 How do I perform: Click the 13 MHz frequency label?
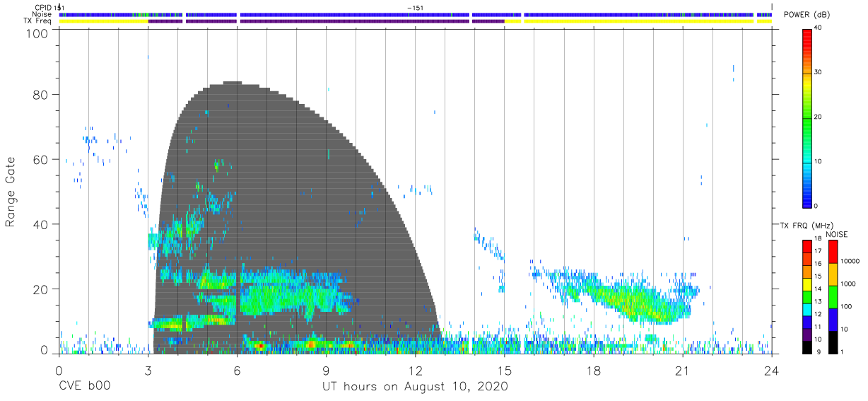819,302
